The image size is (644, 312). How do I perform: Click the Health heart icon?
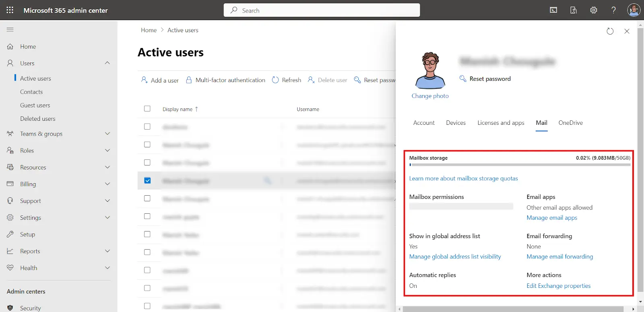[x=10, y=268]
